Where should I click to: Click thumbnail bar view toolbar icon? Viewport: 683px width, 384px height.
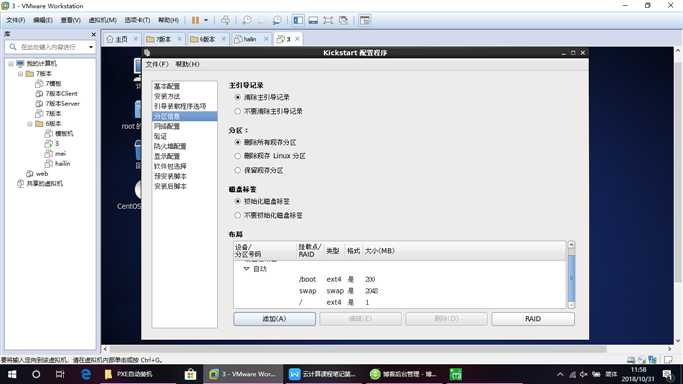(x=313, y=20)
